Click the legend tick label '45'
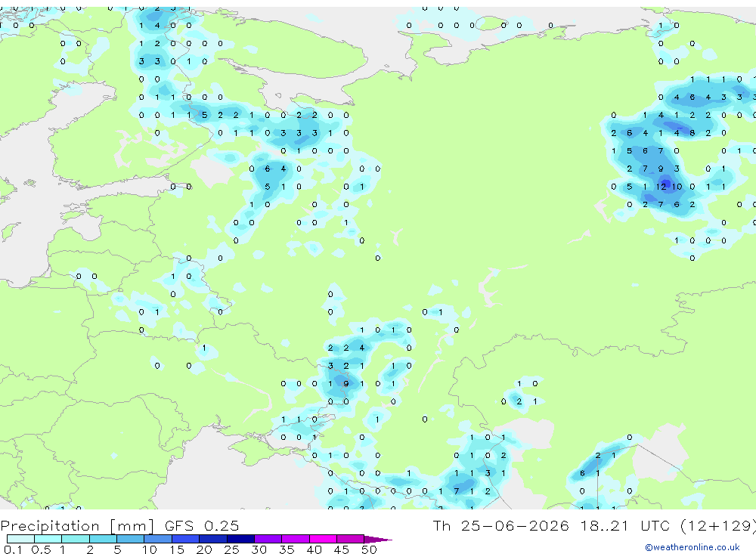Image resolution: width=756 pixels, height=554 pixels. pos(342,549)
